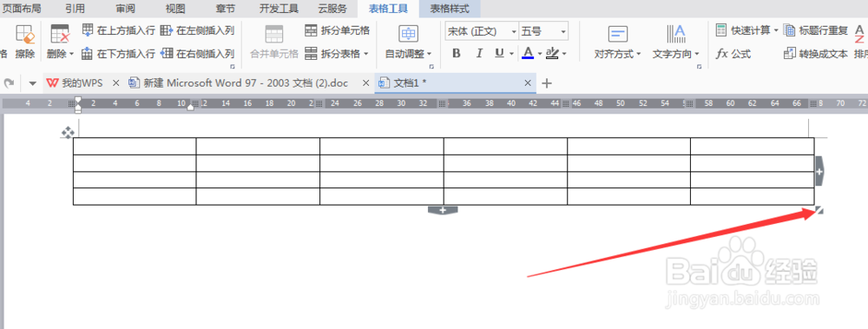
Task: Switch to the 页面布局 ribbon tab
Action: tap(22, 9)
